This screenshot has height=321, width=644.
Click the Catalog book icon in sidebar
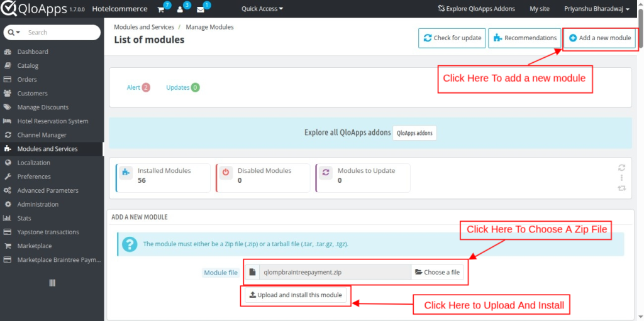8,66
